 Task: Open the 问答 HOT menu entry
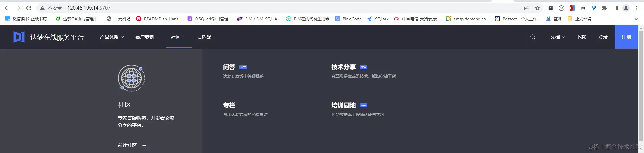tap(235, 67)
